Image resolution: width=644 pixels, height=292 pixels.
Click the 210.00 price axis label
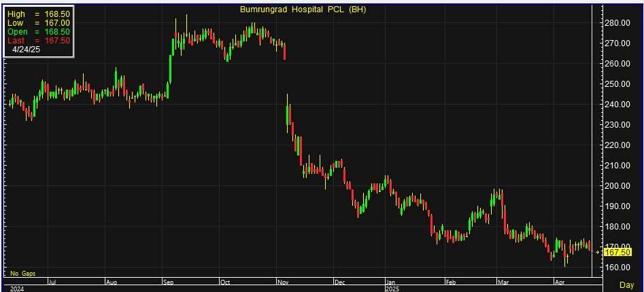click(x=617, y=166)
